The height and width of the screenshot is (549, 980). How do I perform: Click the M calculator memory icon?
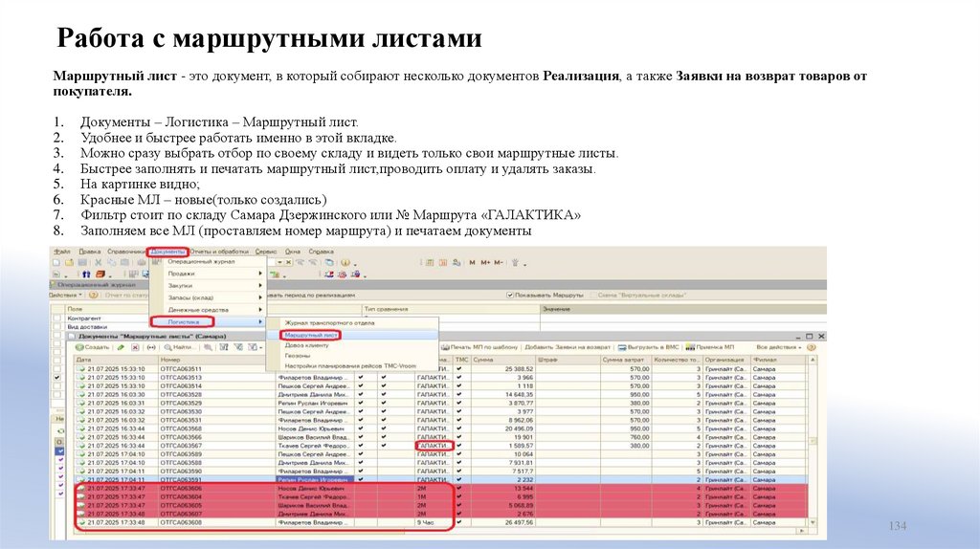click(473, 262)
